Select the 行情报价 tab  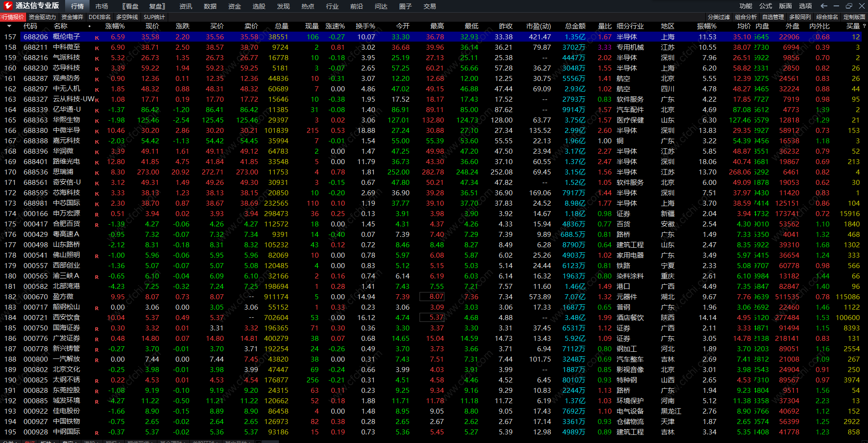[13, 17]
